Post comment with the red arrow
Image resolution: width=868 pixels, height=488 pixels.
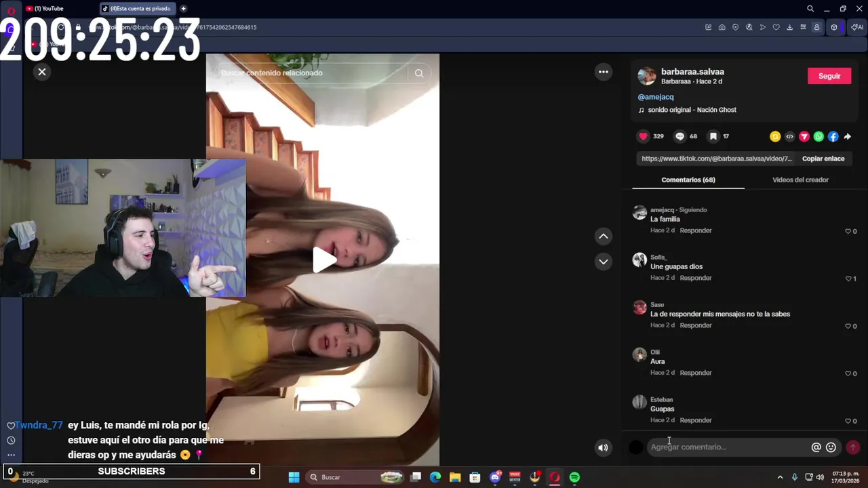[x=853, y=447]
